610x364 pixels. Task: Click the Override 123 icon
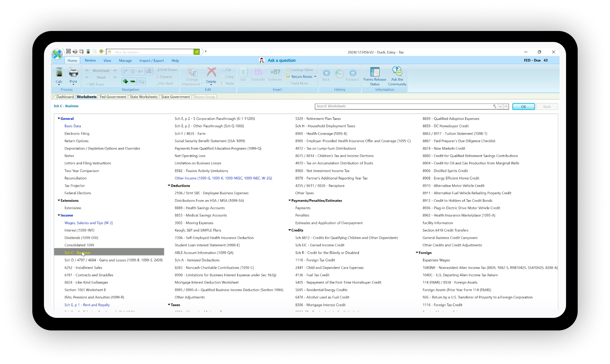258,72
